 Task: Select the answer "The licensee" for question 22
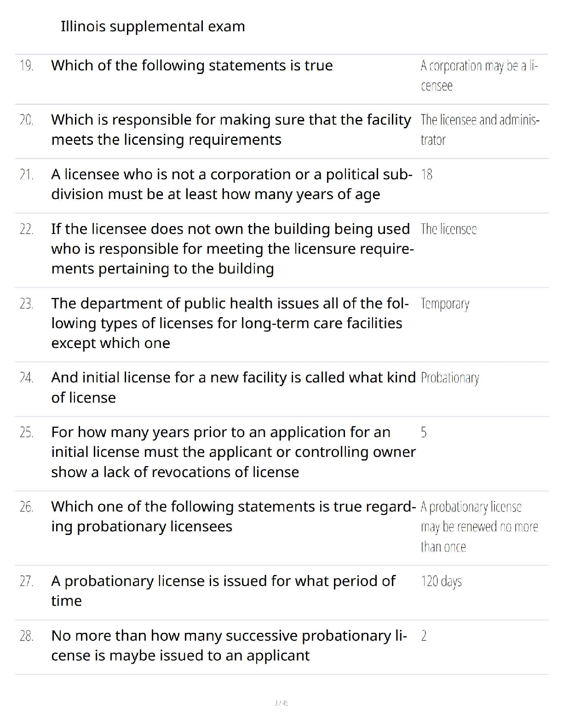pyautogui.click(x=448, y=229)
